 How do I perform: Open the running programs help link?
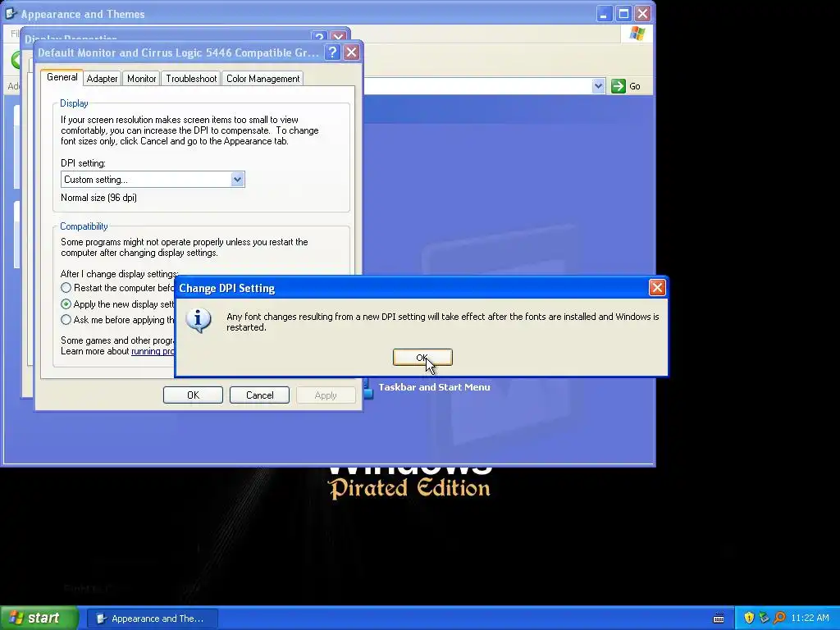pyautogui.click(x=153, y=351)
